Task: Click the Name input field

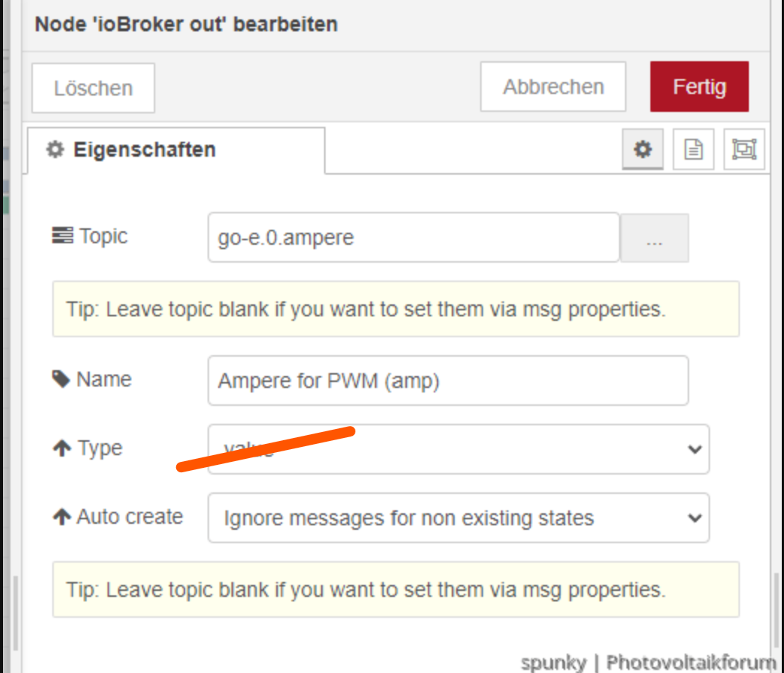Action: [x=448, y=381]
